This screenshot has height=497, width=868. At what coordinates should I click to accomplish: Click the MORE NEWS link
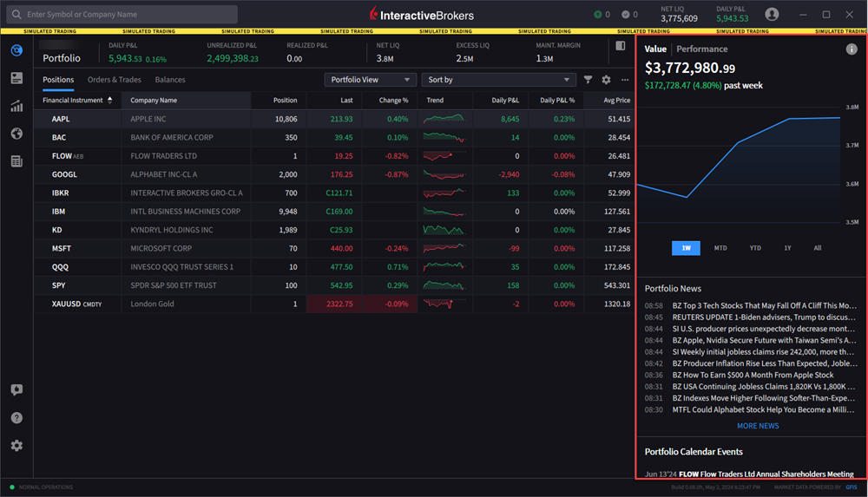pos(758,426)
